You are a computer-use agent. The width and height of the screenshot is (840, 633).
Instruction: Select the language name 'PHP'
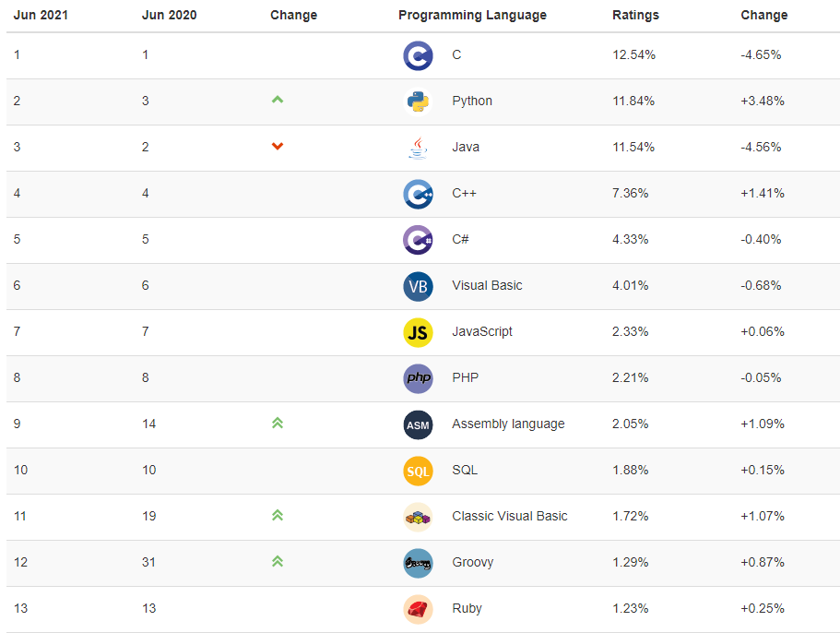coord(465,377)
